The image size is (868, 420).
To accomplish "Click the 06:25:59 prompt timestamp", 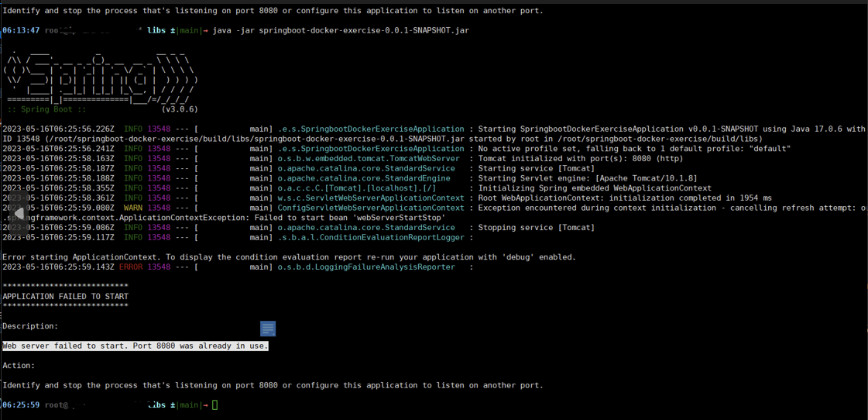I will point(21,405).
